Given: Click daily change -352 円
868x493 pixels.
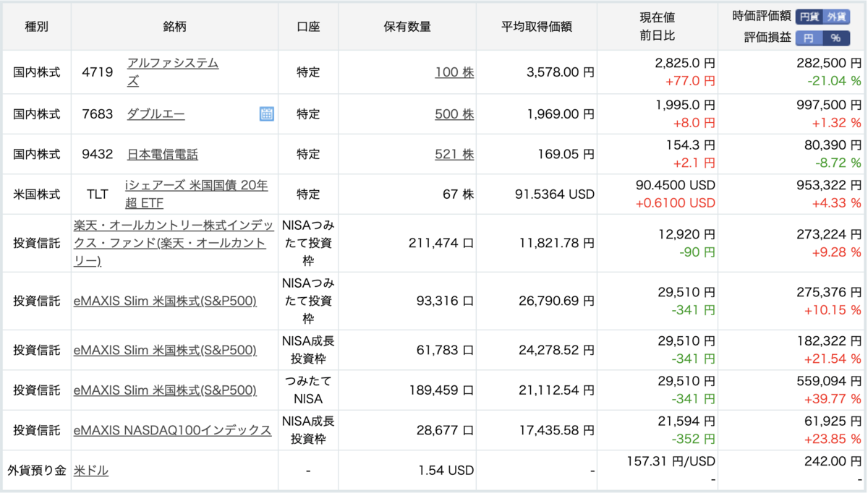Looking at the screenshot, I should [x=694, y=439].
